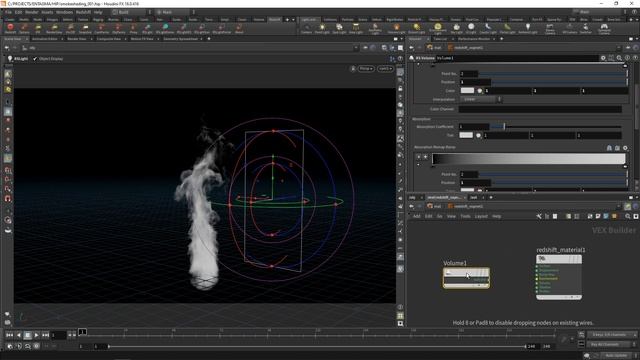Create a Redshift Proxy from the shelf
The width and height of the screenshot is (640, 360).
click(133, 28)
